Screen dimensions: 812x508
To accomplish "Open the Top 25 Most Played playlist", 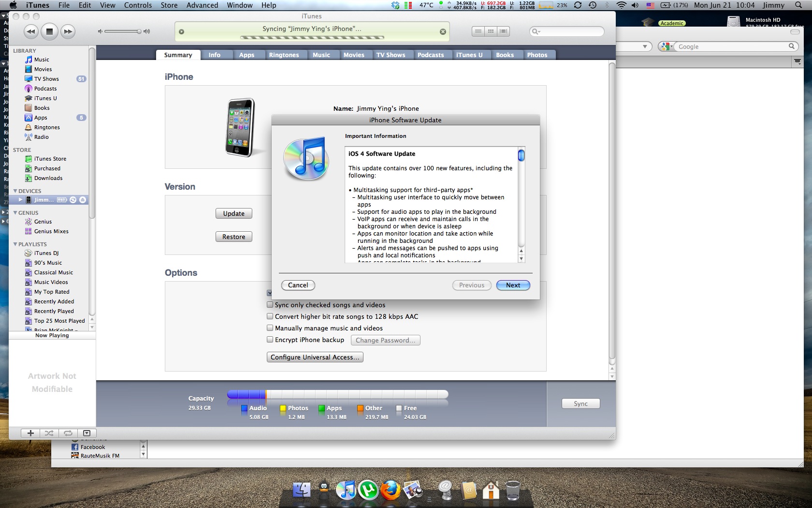I will coord(59,321).
